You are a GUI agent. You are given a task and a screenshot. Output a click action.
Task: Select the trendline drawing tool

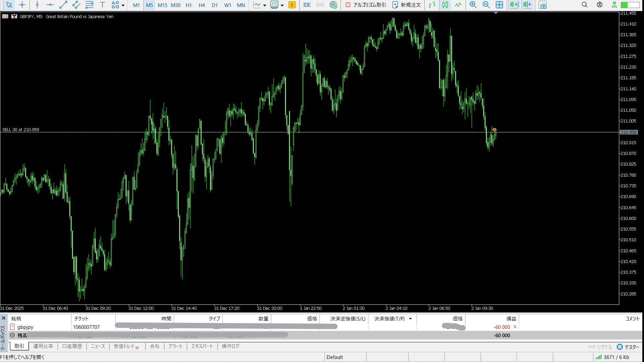point(63,5)
